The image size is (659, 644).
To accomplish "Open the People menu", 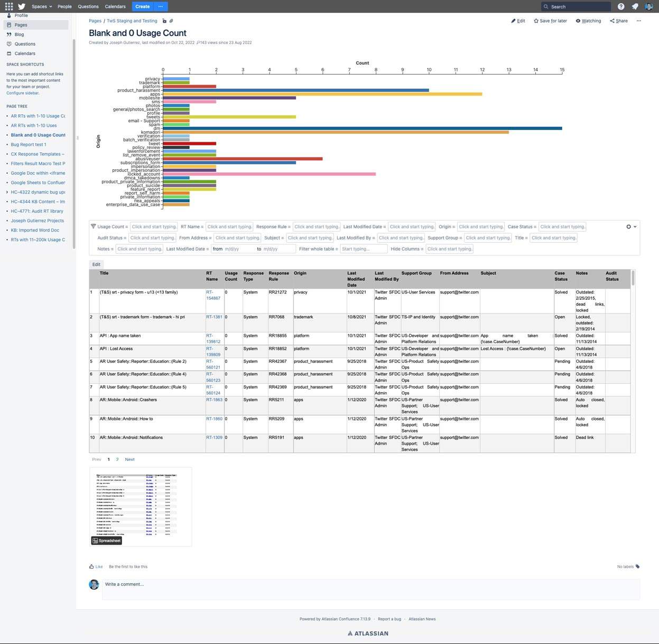I will [64, 6].
